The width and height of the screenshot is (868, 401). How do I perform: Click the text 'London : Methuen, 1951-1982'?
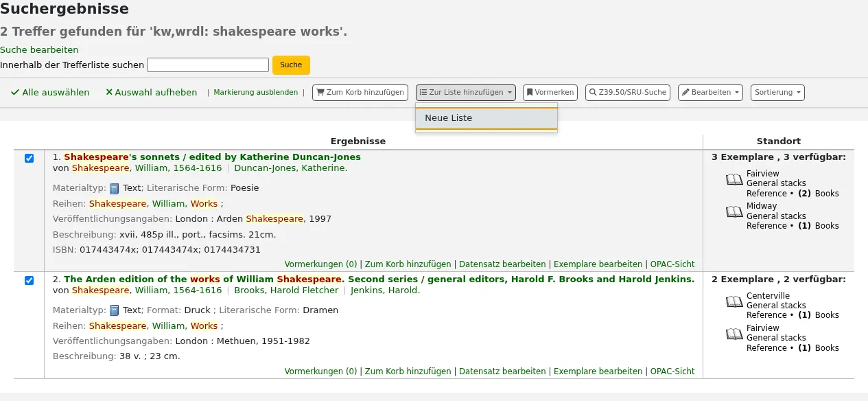[x=243, y=341]
